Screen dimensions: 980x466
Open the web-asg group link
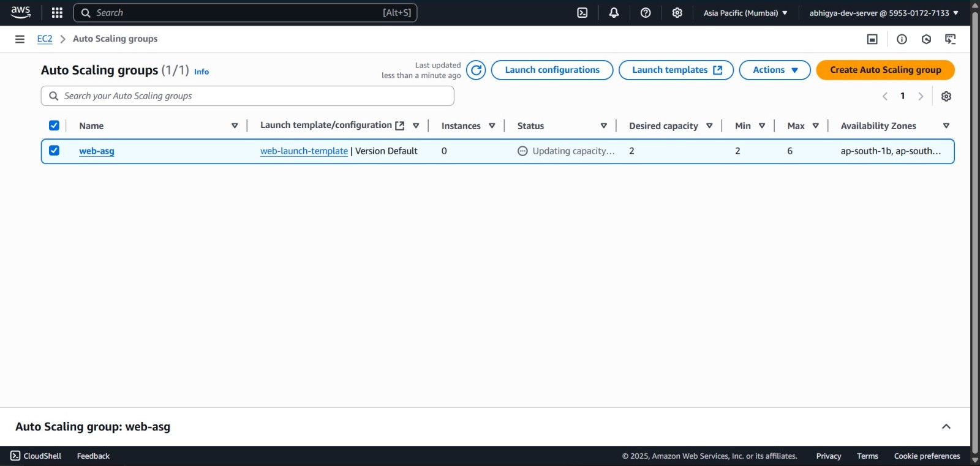tap(97, 151)
